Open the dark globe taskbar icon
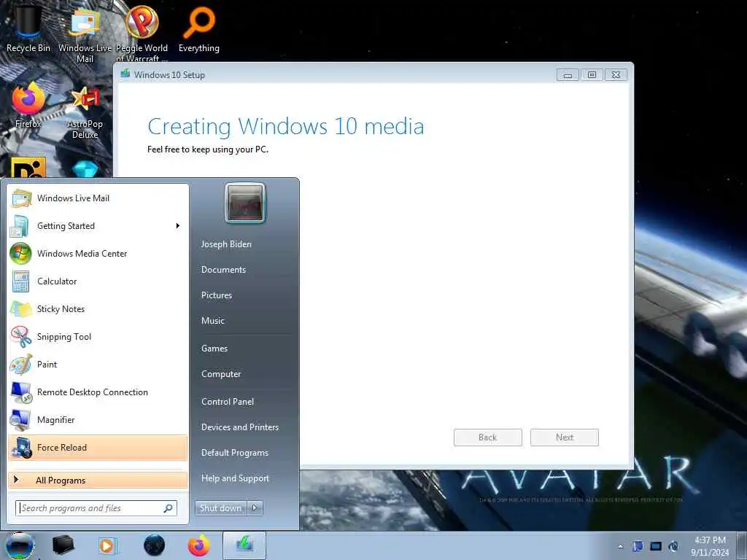The width and height of the screenshot is (747, 560). pyautogui.click(x=154, y=545)
